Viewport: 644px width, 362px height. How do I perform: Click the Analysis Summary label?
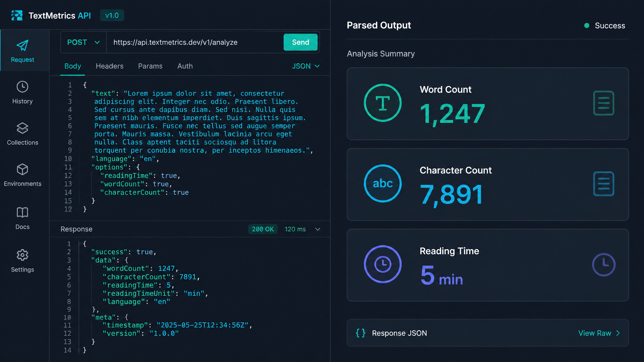coord(381,54)
